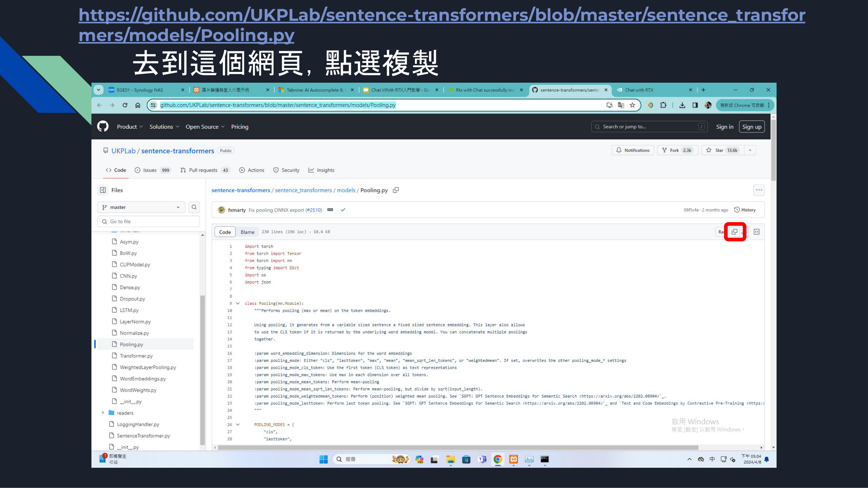Screen dimensions: 868x488
Task: Click the horizontal code scrollbar
Action: 458,448
